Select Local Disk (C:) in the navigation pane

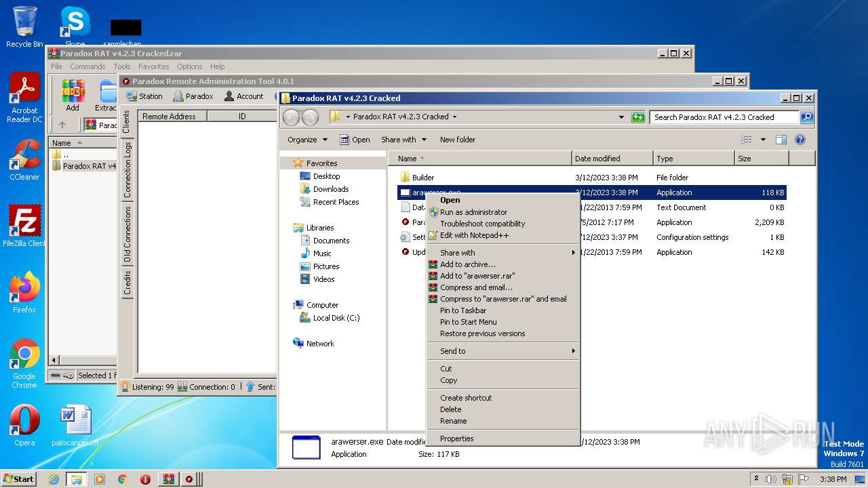tap(330, 318)
